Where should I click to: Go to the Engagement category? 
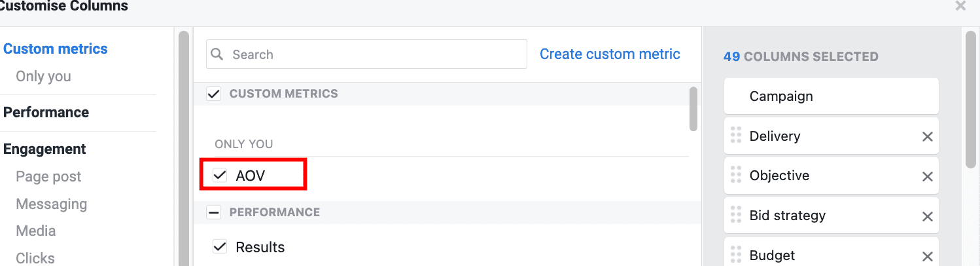pyautogui.click(x=44, y=149)
